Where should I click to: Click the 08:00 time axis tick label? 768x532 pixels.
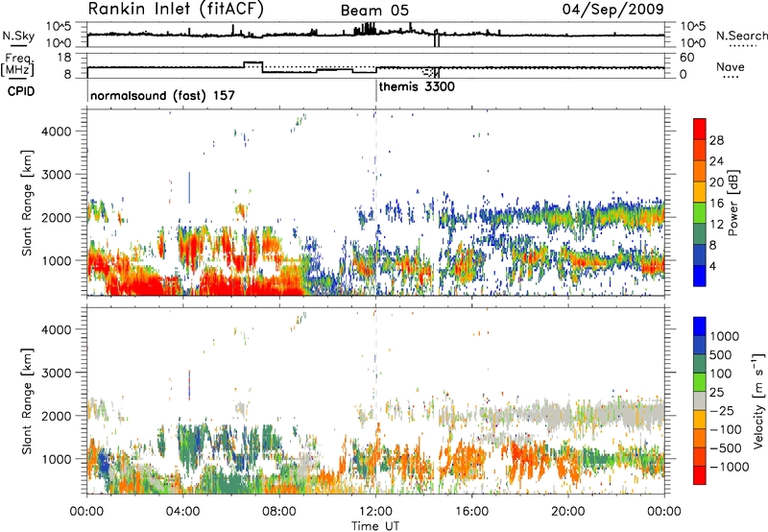coord(279,512)
